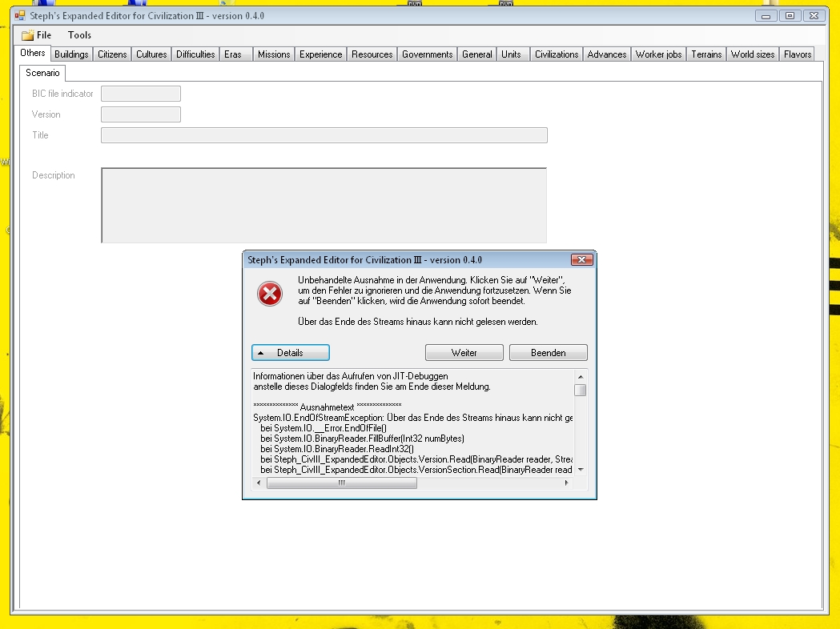This screenshot has width=840, height=629.
Task: Select the General tab
Action: click(x=476, y=54)
